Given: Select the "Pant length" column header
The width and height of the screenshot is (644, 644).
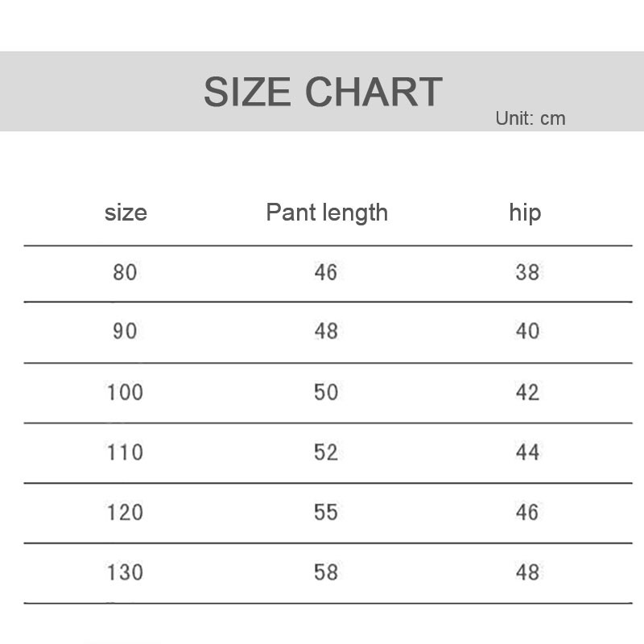Looking at the screenshot, I should (x=327, y=213).
